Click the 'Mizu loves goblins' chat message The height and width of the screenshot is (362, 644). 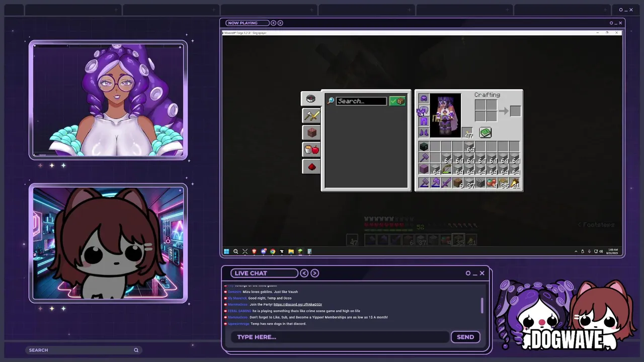click(x=270, y=292)
